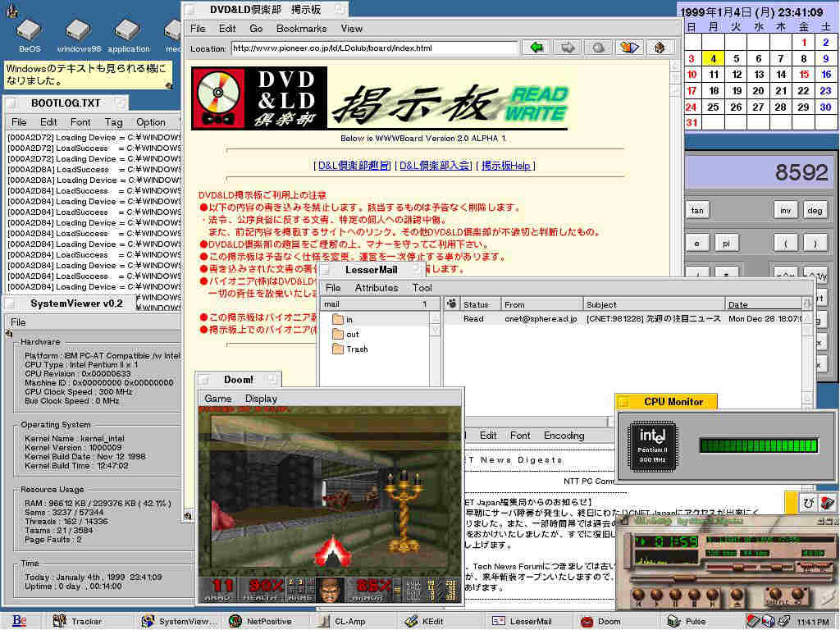Click the gray forward arrow in NetPositive

(568, 48)
